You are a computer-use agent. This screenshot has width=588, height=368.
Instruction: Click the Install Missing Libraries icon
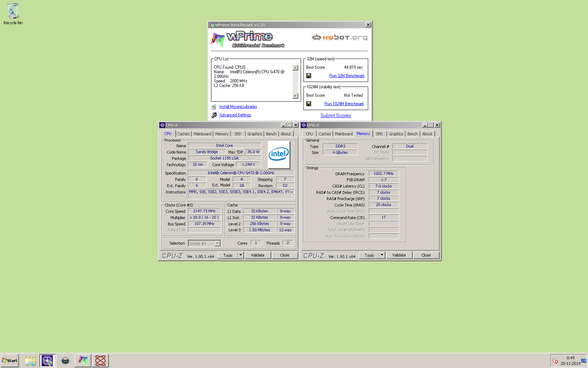(x=214, y=107)
